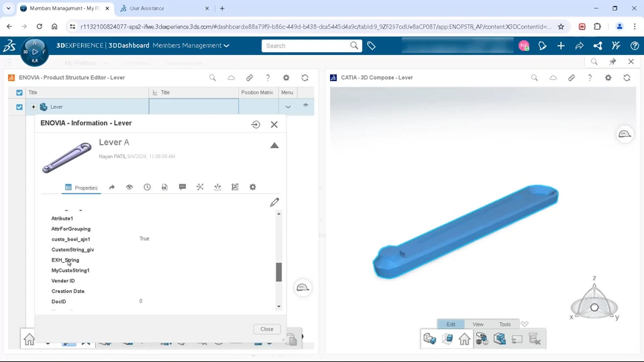Screen dimensions: 644x362
Task: Close the Information panel with X
Action: point(274,125)
